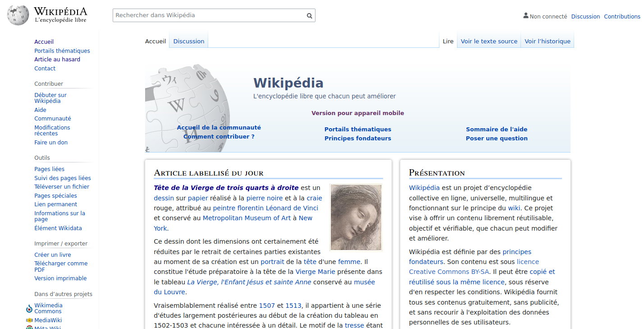Viewport: 644px width, 329px height.
Task: Open the Contact sidebar link
Action: click(x=45, y=69)
